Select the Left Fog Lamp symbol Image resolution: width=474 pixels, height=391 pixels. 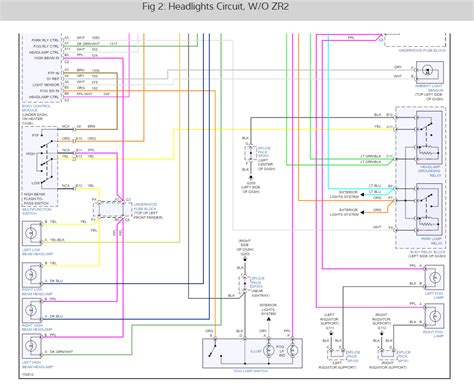[x=434, y=277]
